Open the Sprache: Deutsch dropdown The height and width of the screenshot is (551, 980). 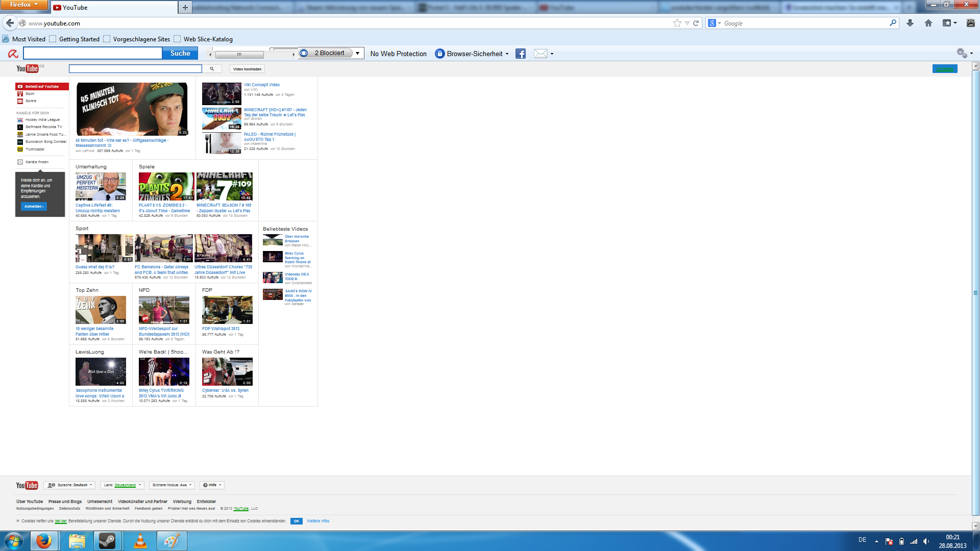70,485
